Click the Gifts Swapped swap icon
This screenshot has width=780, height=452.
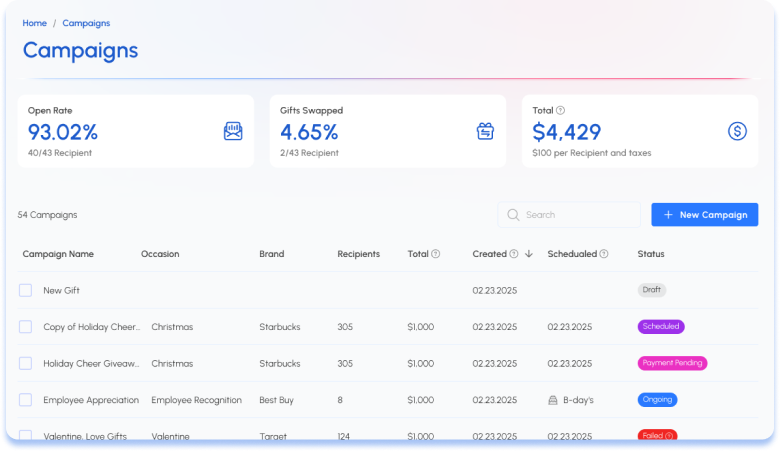click(x=485, y=131)
